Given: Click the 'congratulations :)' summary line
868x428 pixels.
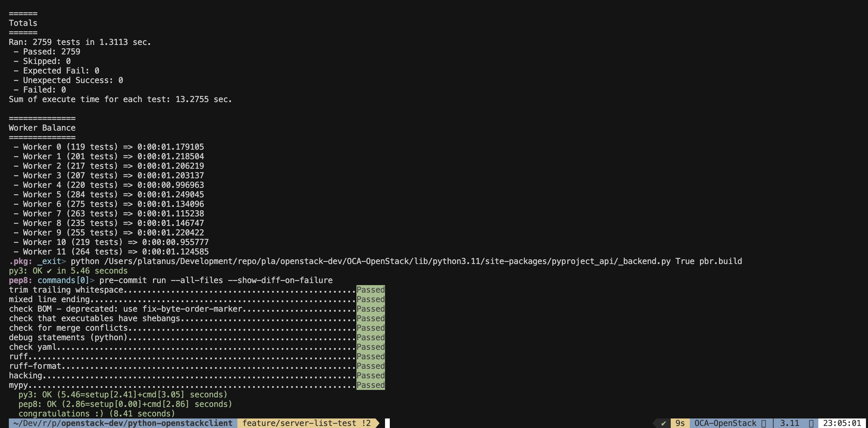Looking at the screenshot, I should pyautogui.click(x=97, y=414).
